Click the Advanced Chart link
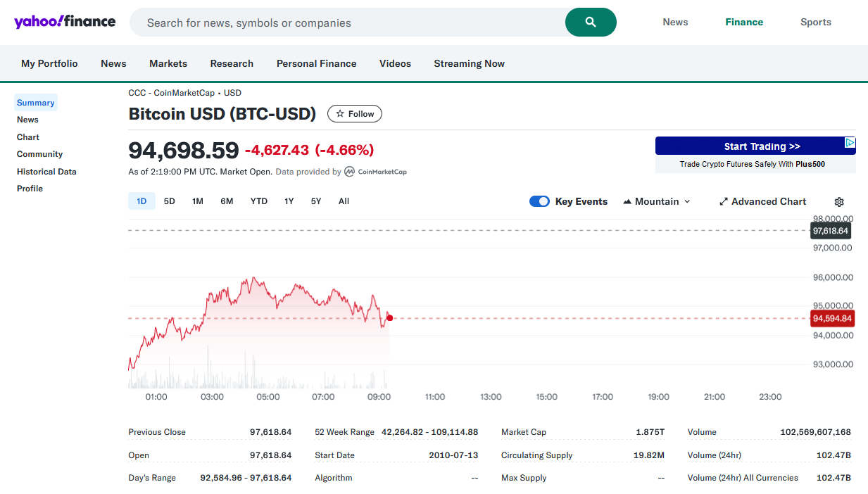The height and width of the screenshot is (494, 868). [x=762, y=201]
